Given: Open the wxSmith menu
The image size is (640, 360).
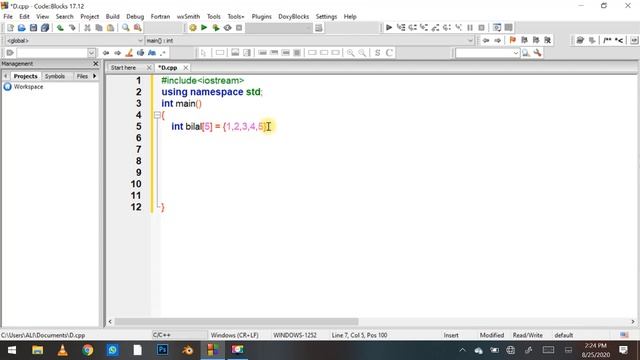Looking at the screenshot, I should (189, 16).
